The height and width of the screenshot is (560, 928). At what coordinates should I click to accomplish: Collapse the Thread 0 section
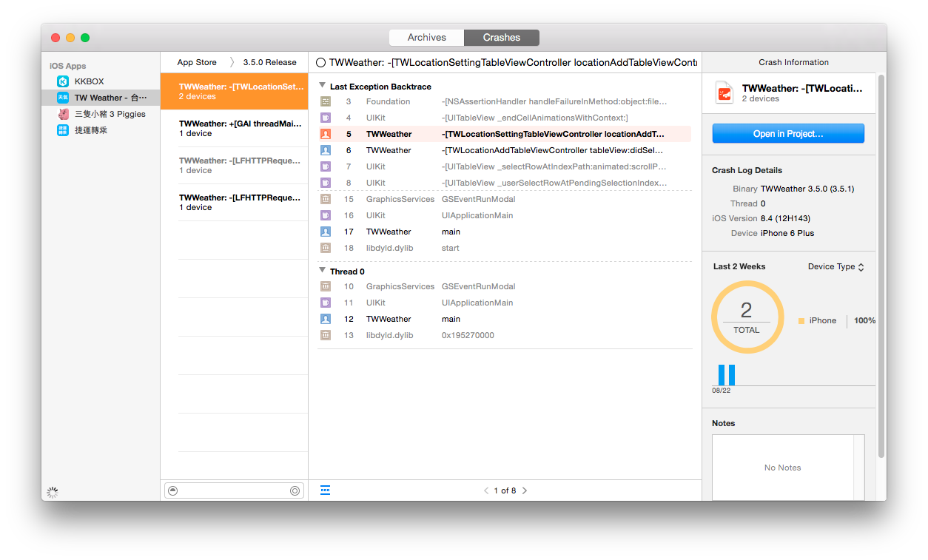(322, 271)
